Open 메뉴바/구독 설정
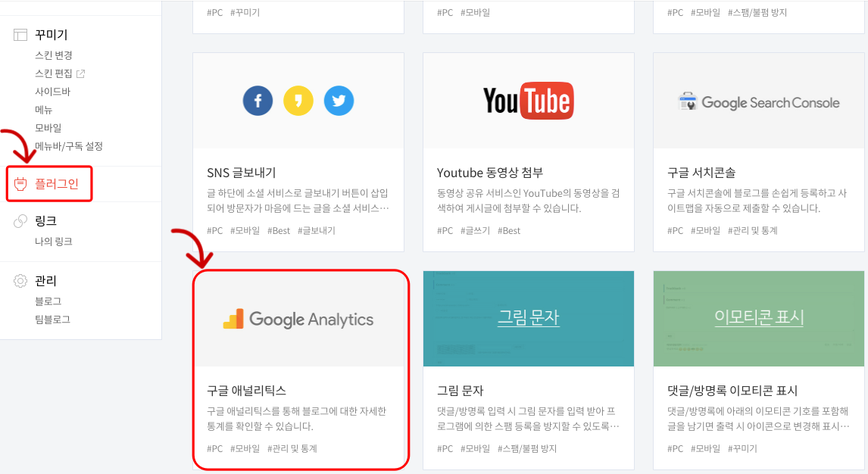The height and width of the screenshot is (474, 868). (x=69, y=147)
